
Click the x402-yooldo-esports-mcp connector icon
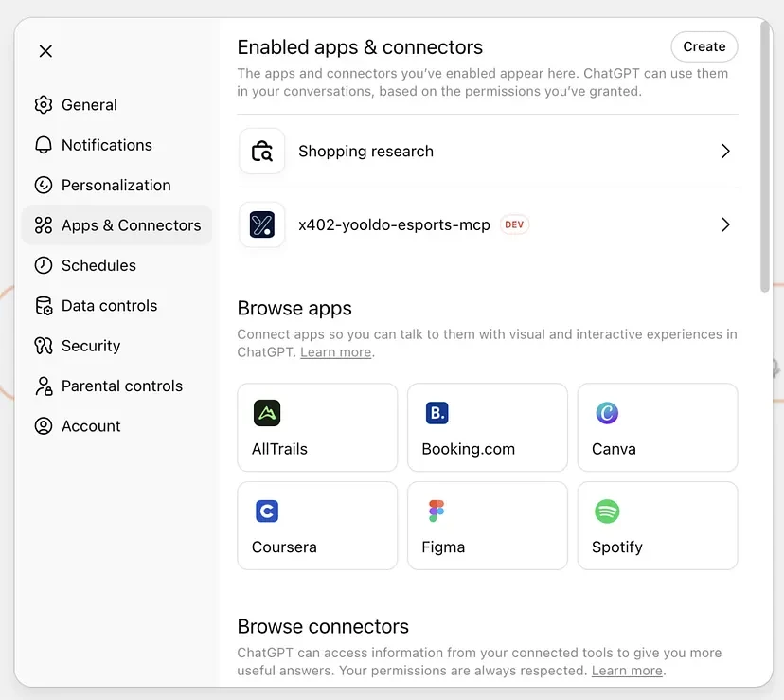coord(262,225)
